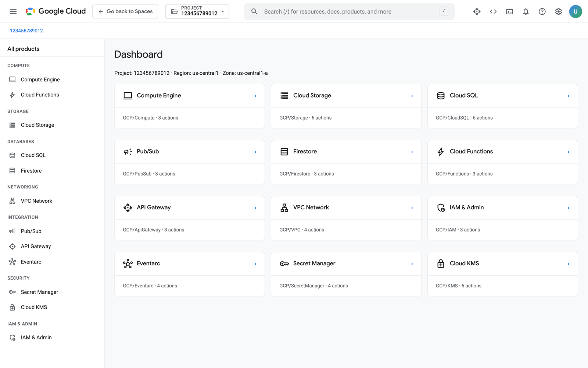Select Compute Engine in the sidebar

pyautogui.click(x=52, y=79)
